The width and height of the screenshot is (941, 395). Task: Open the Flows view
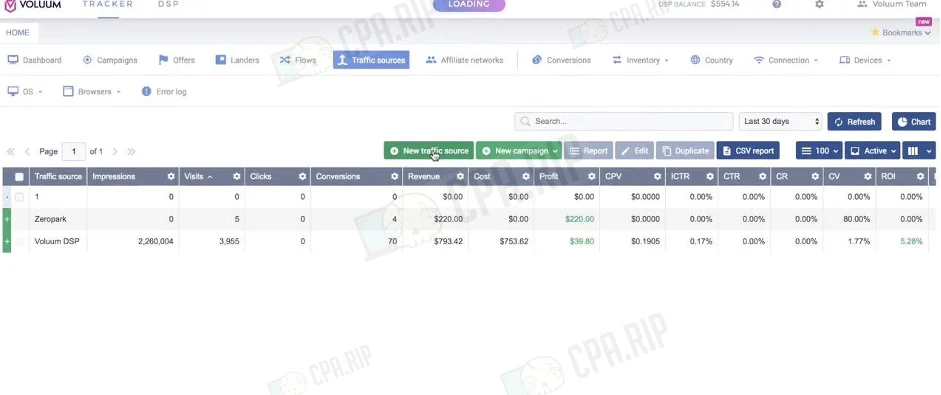pos(298,60)
